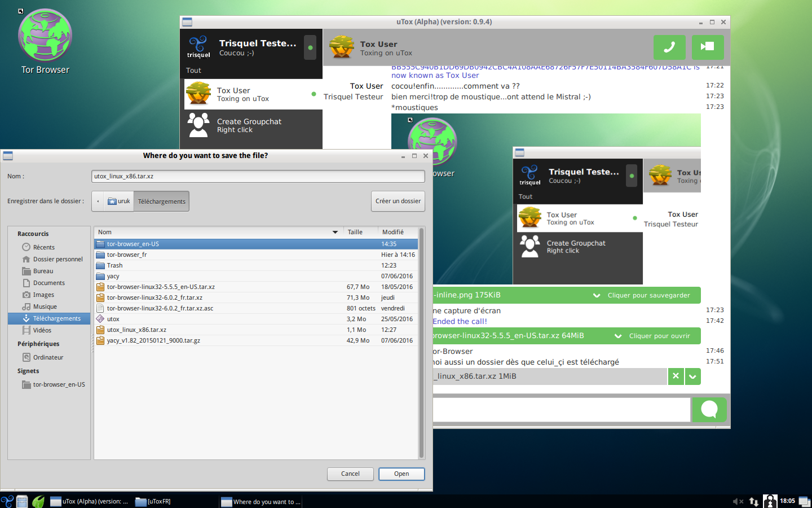Click the message text input field
812x508 pixels.
[561, 410]
